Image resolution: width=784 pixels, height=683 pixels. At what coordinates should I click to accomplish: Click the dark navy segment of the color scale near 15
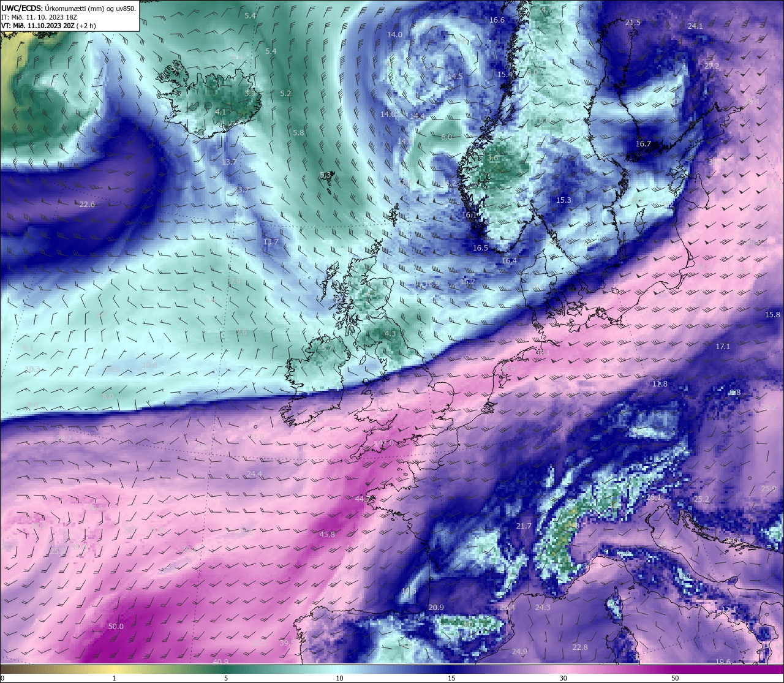pyautogui.click(x=451, y=669)
